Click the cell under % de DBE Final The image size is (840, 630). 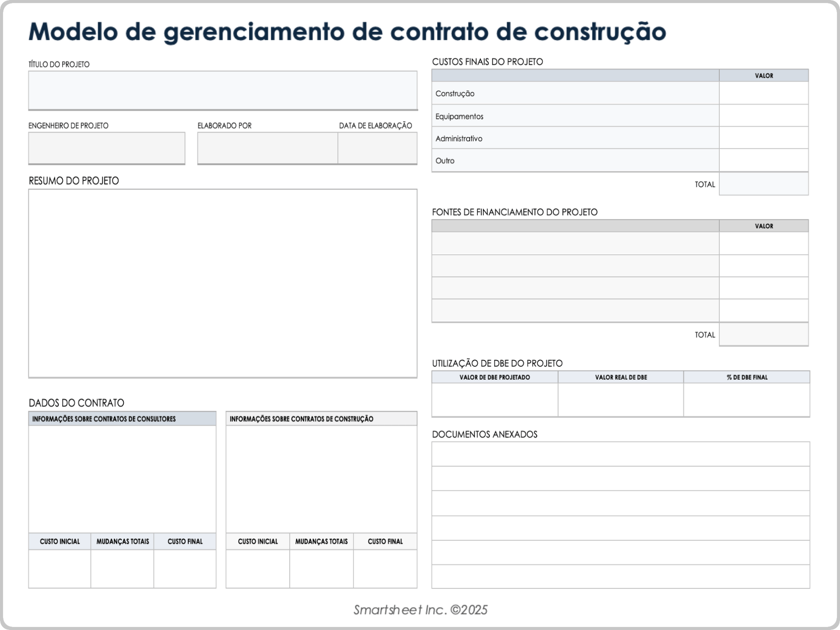coord(746,400)
